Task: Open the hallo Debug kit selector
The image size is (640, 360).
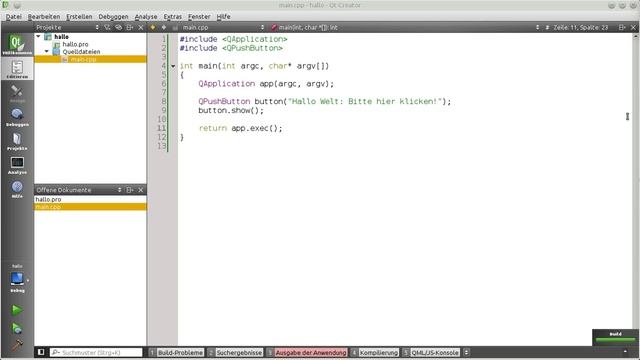Action: point(17,278)
